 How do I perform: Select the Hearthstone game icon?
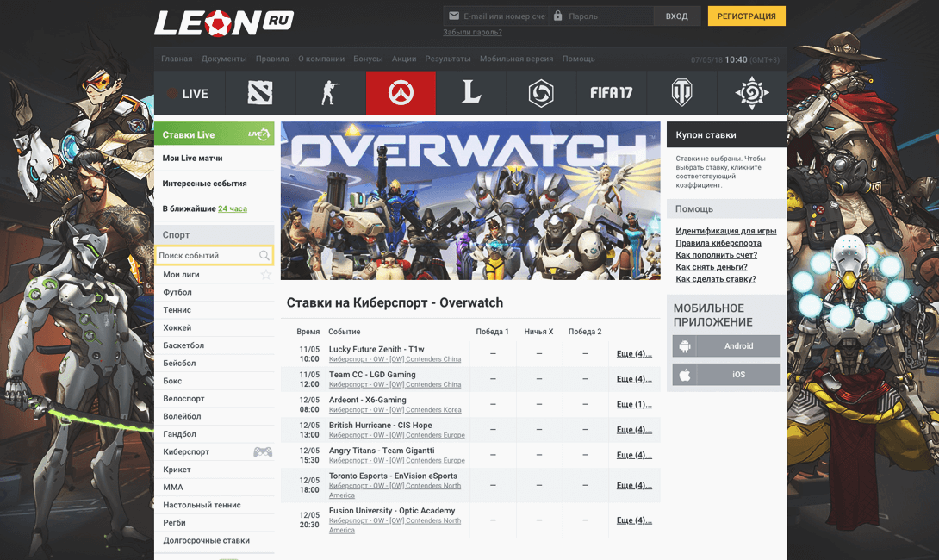coord(752,93)
